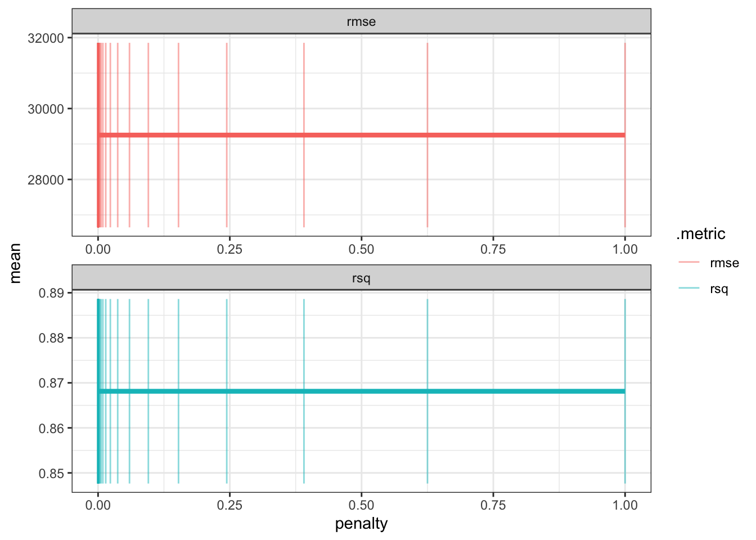Screen dimensions: 756x540
Task: Click the 30000 y-axis tick label
Action: (x=46, y=109)
